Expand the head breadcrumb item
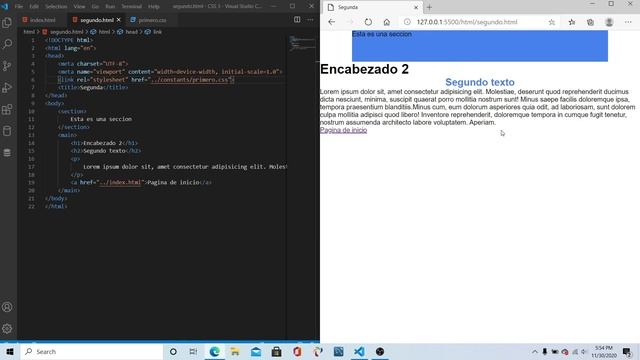Viewport: 640px width, 360px height. pyautogui.click(x=131, y=32)
